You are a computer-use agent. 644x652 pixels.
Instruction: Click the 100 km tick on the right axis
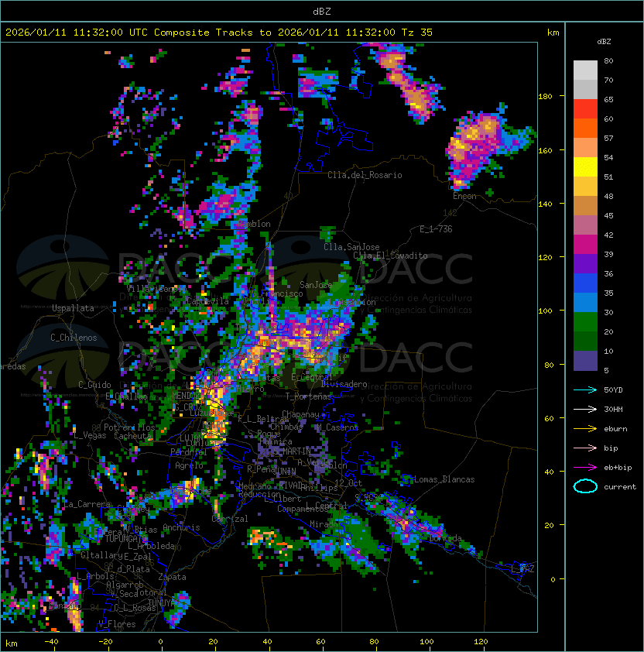[545, 311]
